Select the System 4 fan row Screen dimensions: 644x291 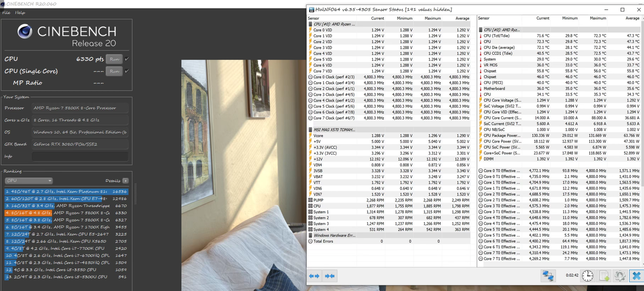click(389, 230)
